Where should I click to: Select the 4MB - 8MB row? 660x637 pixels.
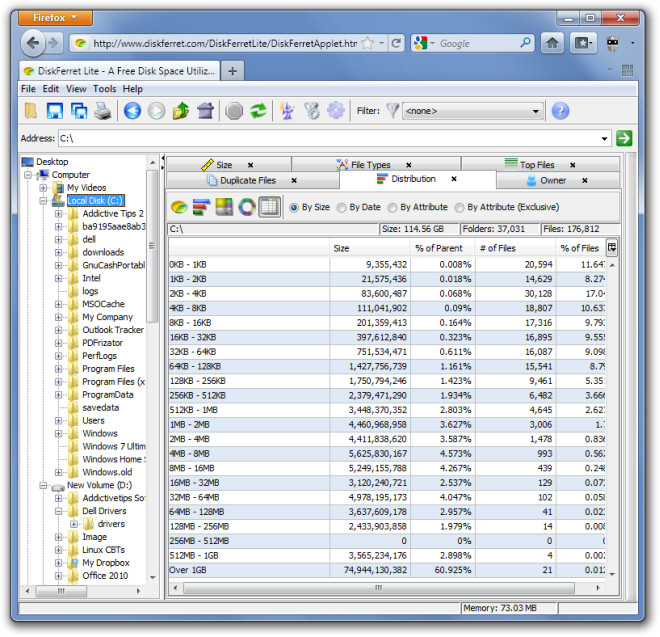387,454
